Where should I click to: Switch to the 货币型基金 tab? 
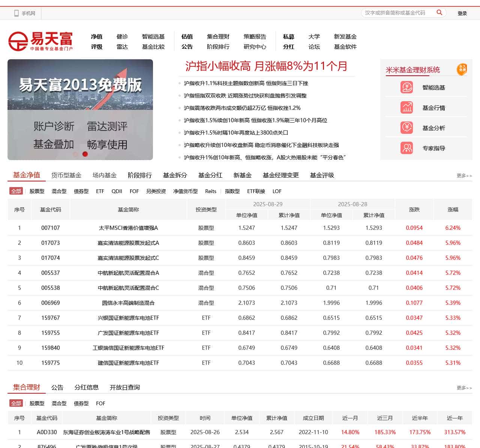66,175
